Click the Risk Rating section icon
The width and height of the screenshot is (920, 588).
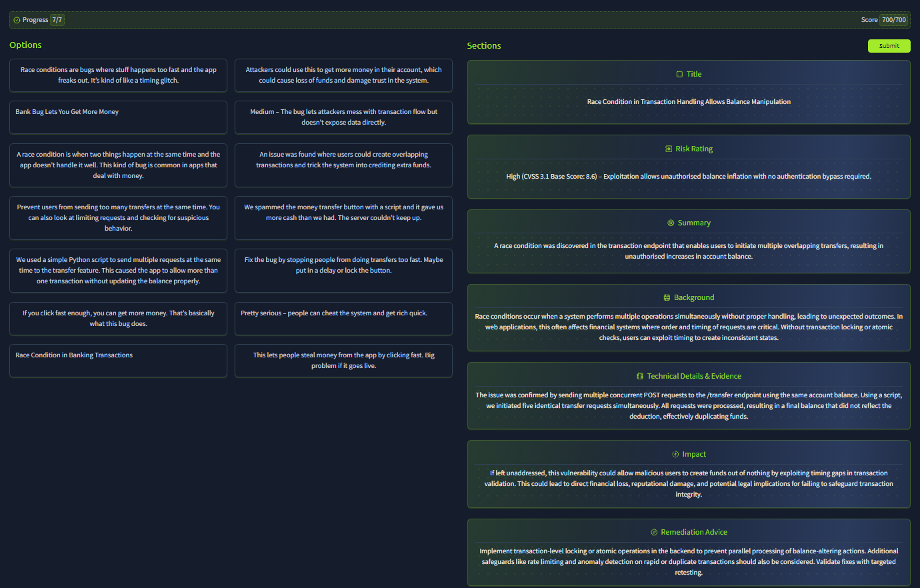[669, 149]
